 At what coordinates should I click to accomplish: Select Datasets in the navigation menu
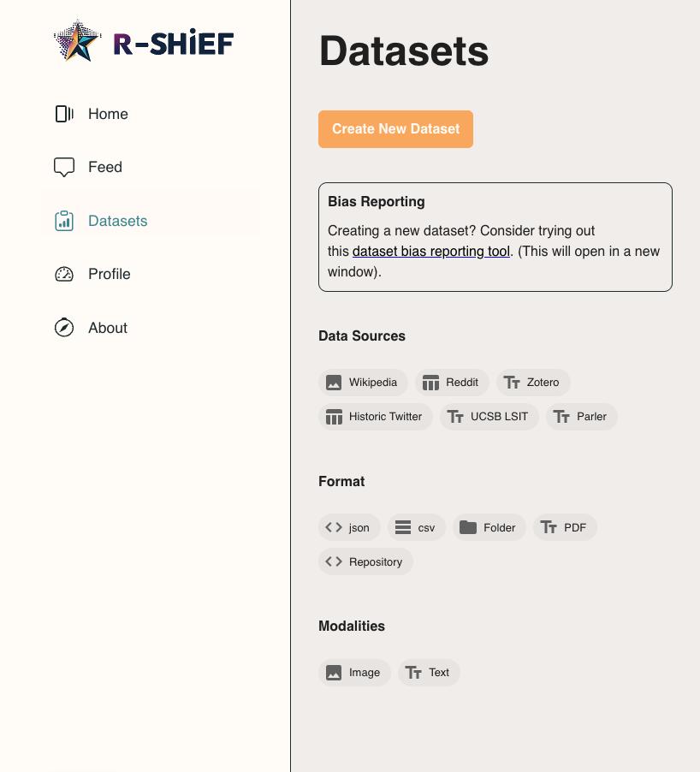coord(117,221)
